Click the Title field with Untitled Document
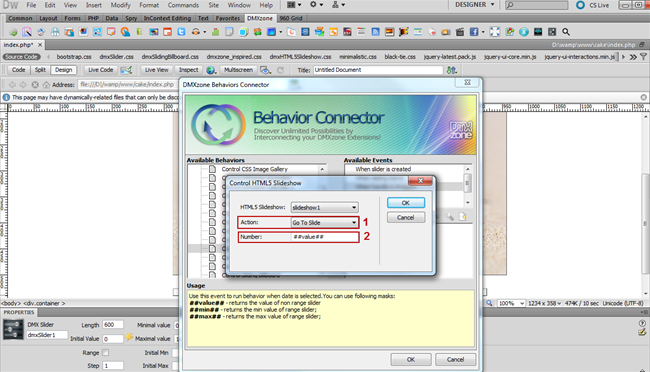The height and width of the screenshot is (372, 650). [378, 70]
